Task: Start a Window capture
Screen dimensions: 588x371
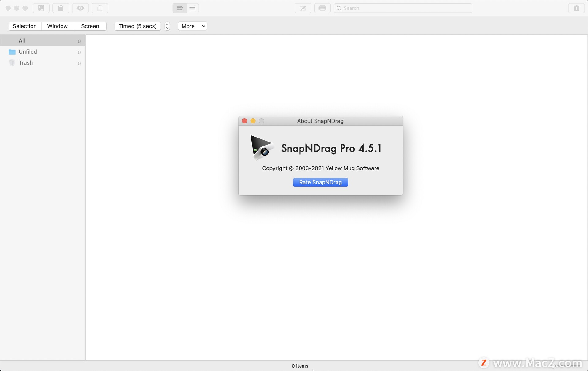Action: [x=58, y=26]
